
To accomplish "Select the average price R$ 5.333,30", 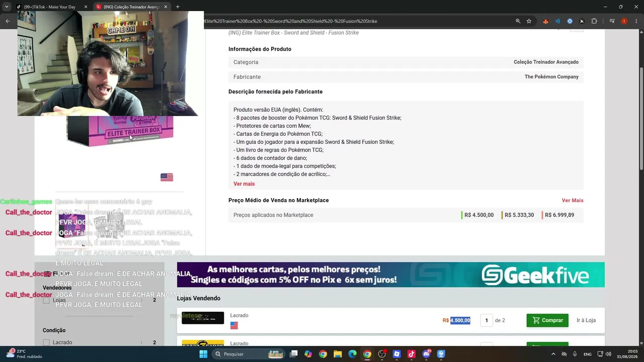I will pos(519,215).
